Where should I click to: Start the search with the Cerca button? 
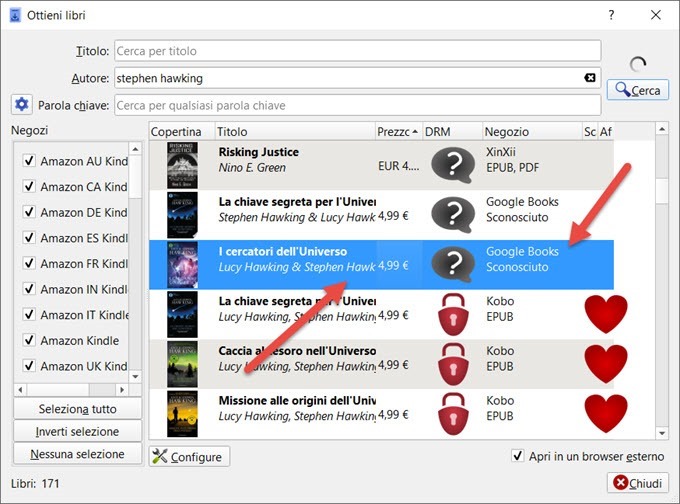[638, 90]
